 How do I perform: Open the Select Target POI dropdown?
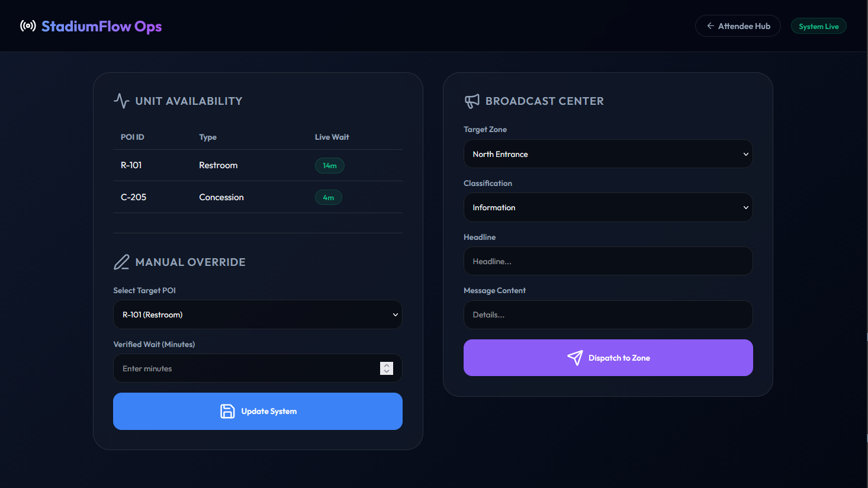coord(258,314)
